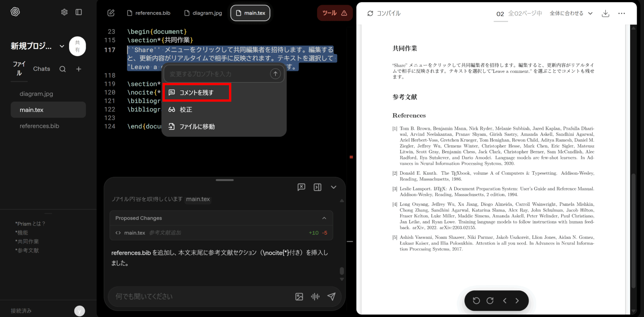644x317 pixels.
Task: Open the three-dots more options menu
Action: coord(621,14)
